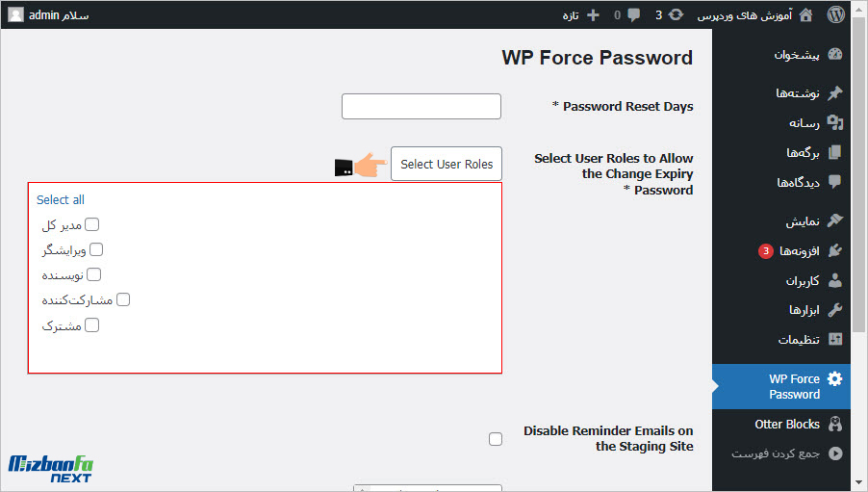Click the admin user avatar
This screenshot has width=868, height=492.
click(16, 15)
